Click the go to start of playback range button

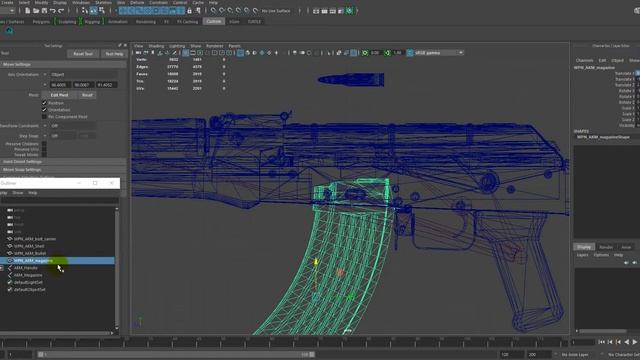coord(601,342)
